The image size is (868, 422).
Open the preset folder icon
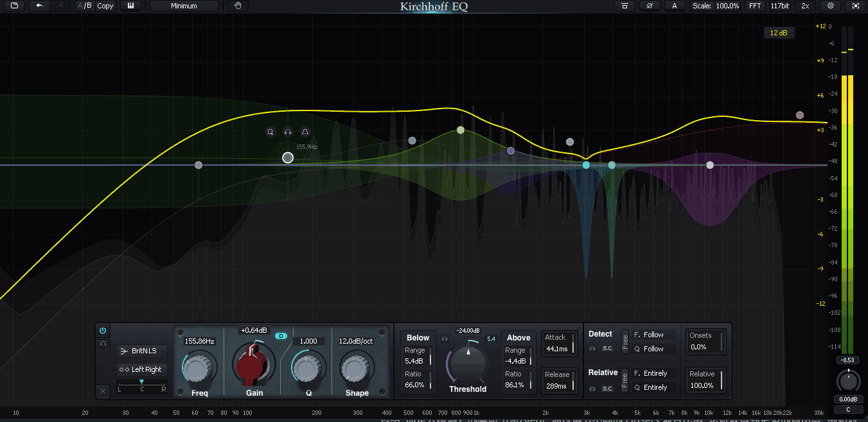pos(13,6)
